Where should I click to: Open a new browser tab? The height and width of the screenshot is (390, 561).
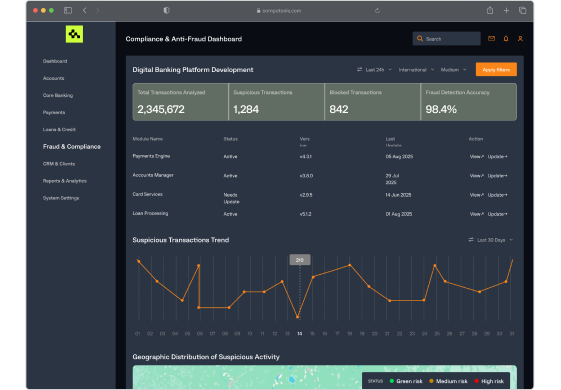pos(506,10)
